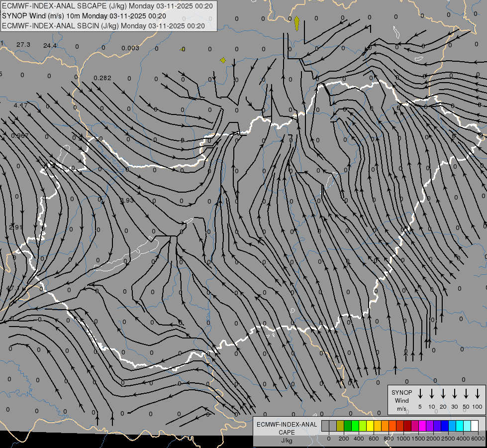Click the 4.17 value on the map
Screen dimensions: 487x448
pyautogui.click(x=20, y=105)
